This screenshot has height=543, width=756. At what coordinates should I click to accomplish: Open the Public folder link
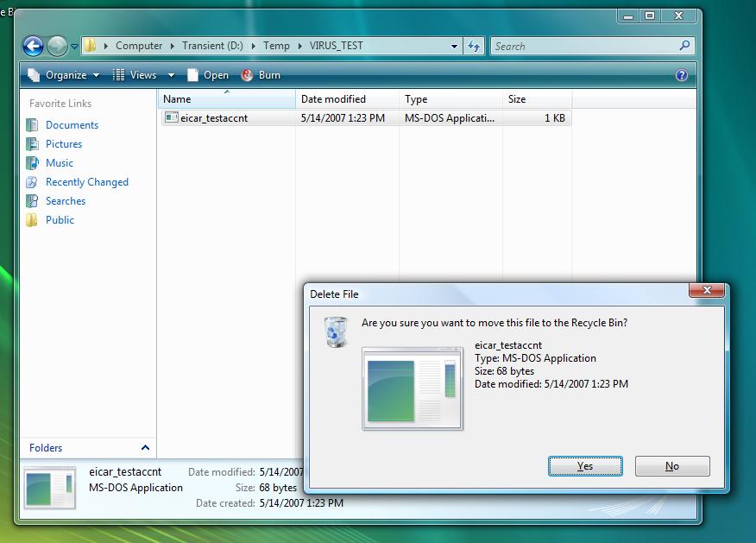coord(60,220)
